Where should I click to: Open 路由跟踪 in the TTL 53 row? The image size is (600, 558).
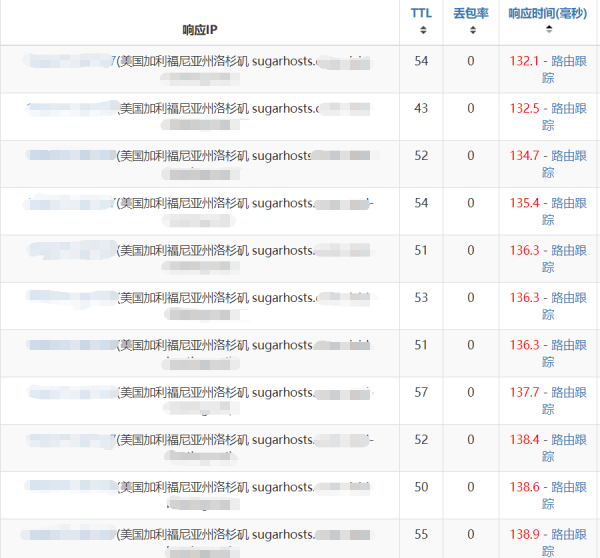pyautogui.click(x=568, y=298)
